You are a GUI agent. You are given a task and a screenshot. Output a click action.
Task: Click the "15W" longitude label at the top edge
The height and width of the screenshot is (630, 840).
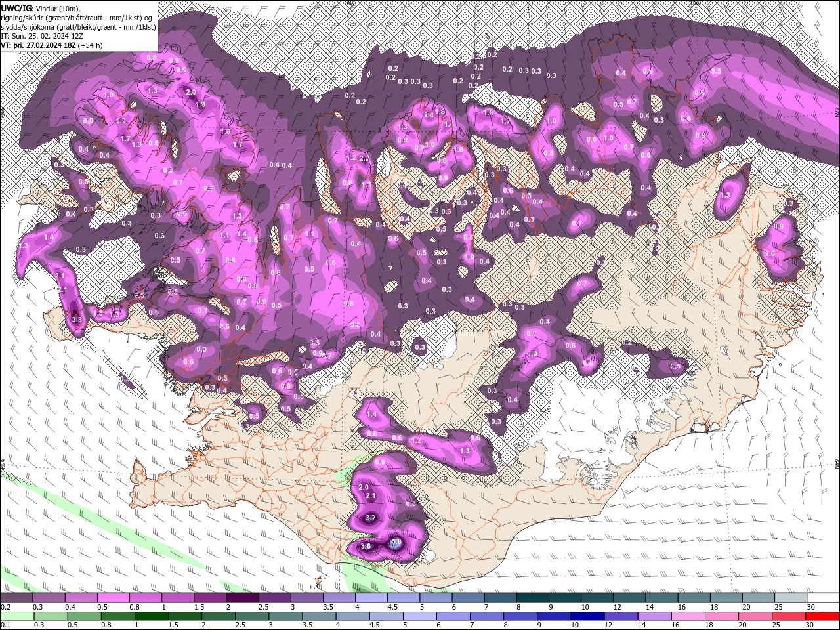[694, 3]
